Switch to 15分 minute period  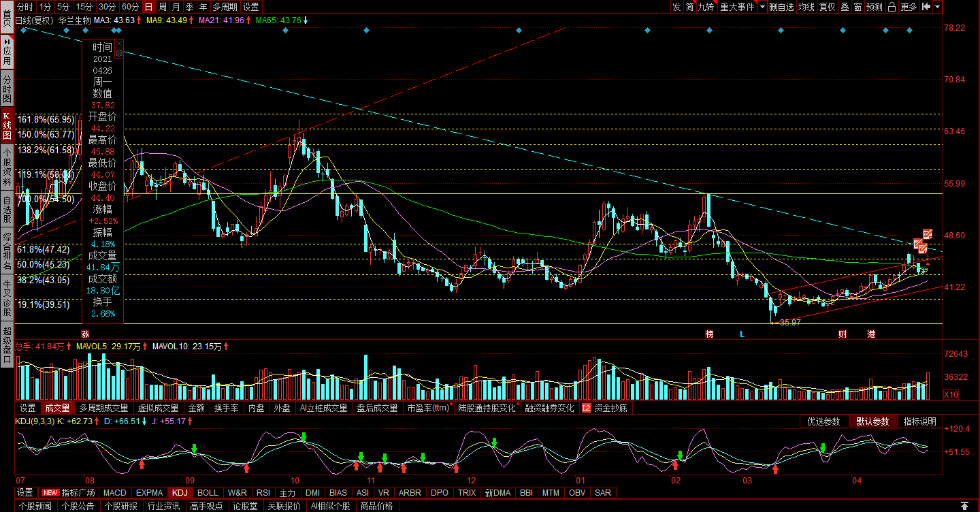[x=84, y=7]
